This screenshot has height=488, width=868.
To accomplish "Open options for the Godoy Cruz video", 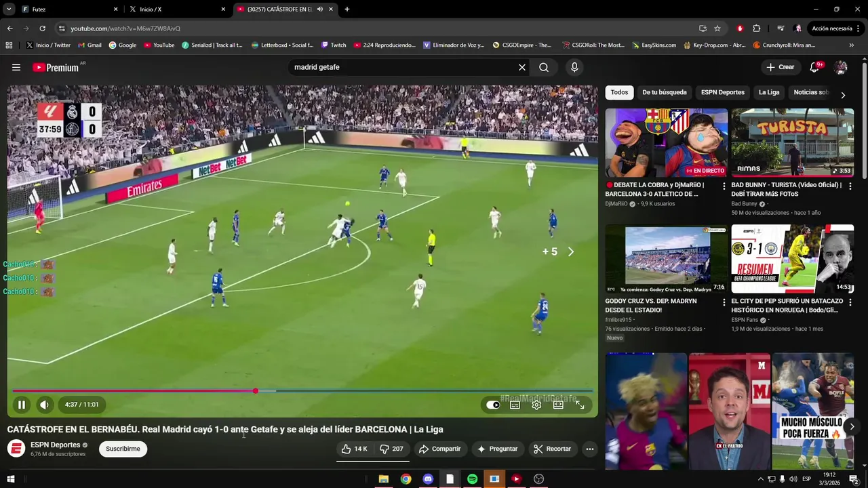I will (x=724, y=302).
